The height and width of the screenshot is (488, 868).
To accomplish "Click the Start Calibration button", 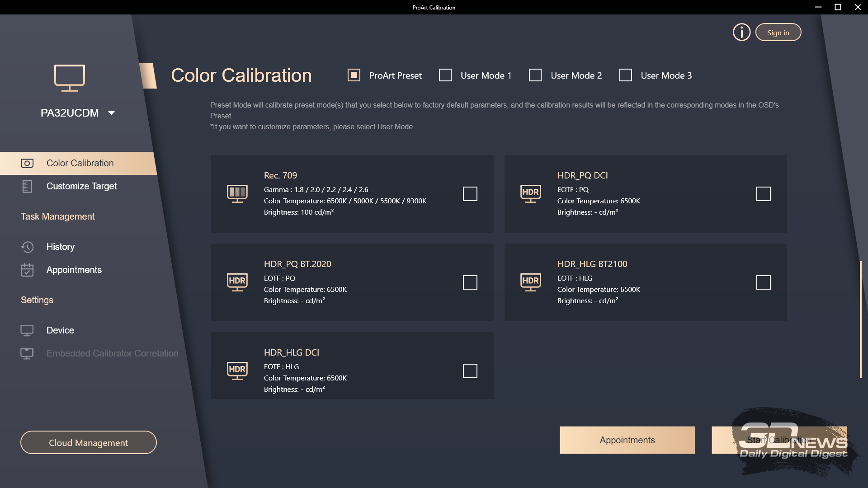I will coord(779,440).
